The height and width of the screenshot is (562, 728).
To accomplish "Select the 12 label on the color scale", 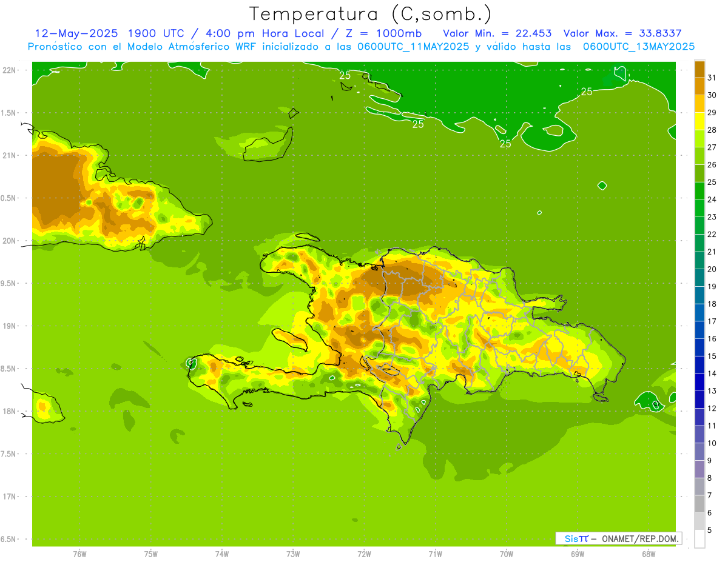I will click(712, 409).
